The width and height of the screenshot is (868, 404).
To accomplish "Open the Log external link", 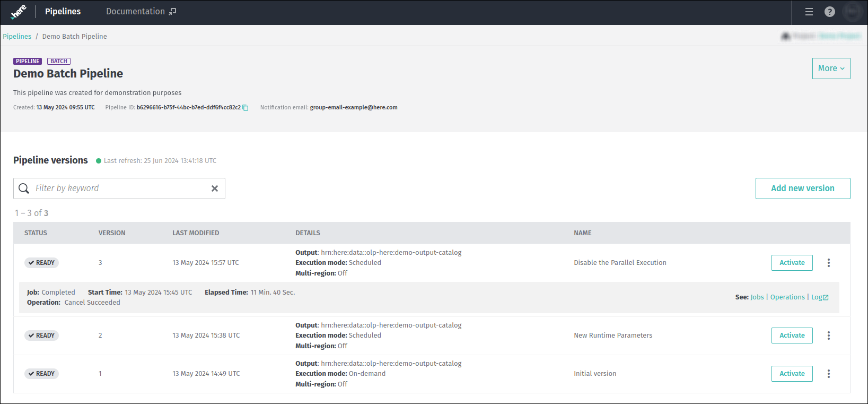I will point(820,297).
